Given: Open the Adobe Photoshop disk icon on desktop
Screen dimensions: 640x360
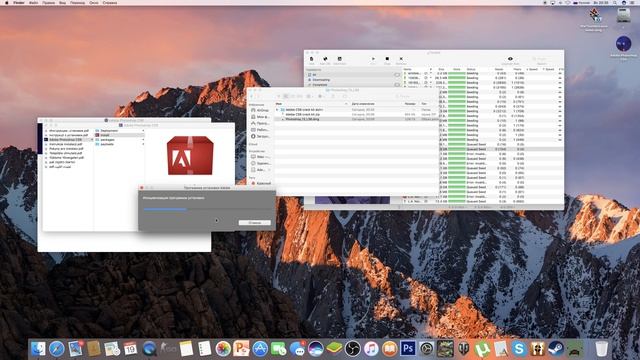Looking at the screenshot, I should 623,43.
